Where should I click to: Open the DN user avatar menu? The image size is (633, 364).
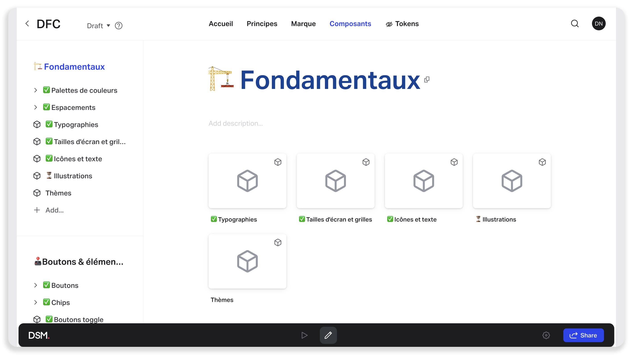pyautogui.click(x=598, y=24)
